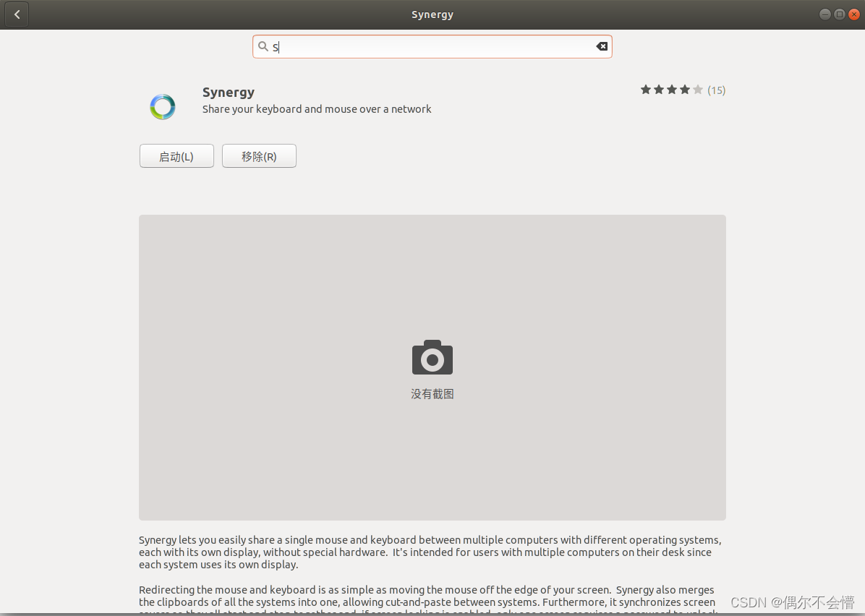This screenshot has height=616, width=865.
Task: Click the second rating star
Action: [658, 90]
